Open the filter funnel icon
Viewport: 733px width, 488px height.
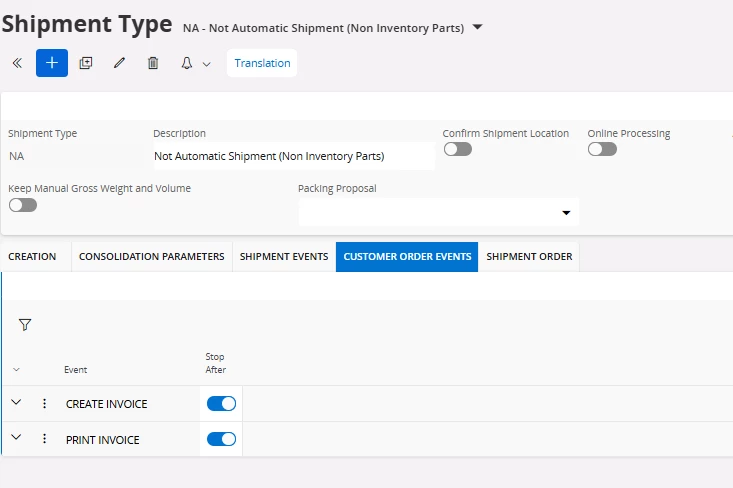point(25,325)
